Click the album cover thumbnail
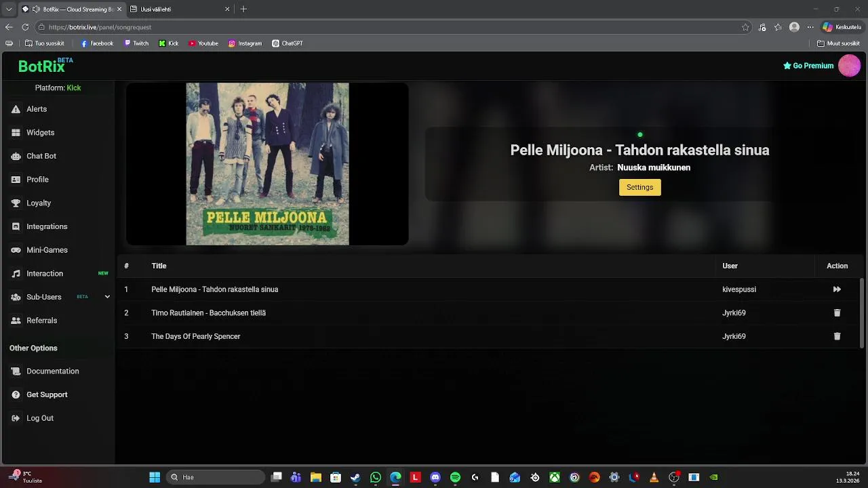 click(x=267, y=164)
